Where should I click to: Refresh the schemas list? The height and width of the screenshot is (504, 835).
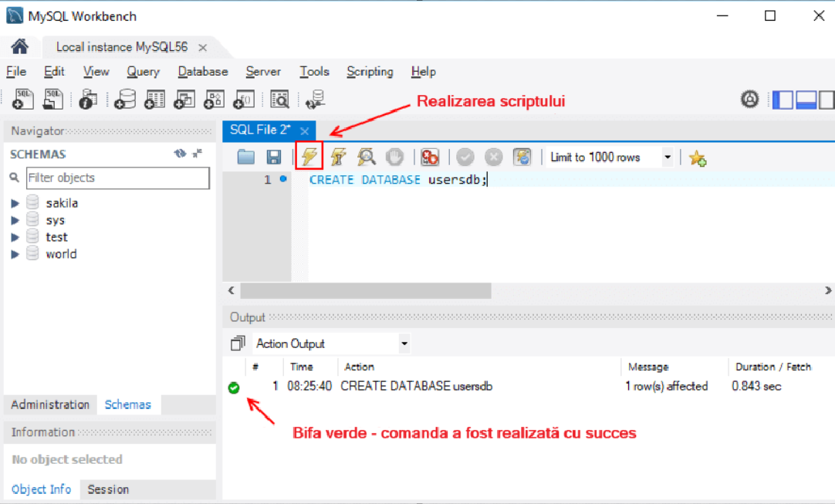tap(180, 154)
